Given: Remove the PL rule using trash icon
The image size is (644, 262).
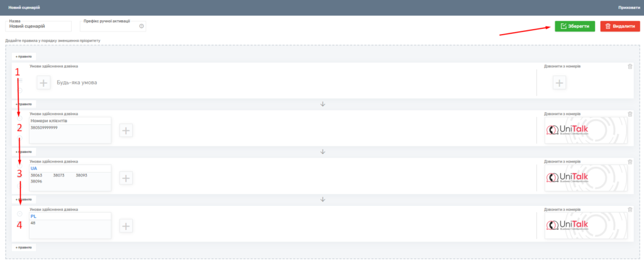Looking at the screenshot, I should pyautogui.click(x=630, y=210).
